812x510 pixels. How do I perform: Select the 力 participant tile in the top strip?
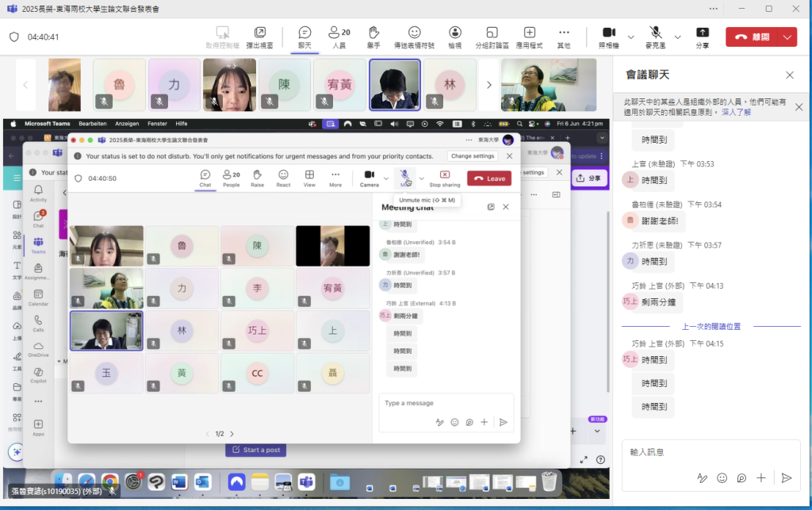(x=174, y=85)
